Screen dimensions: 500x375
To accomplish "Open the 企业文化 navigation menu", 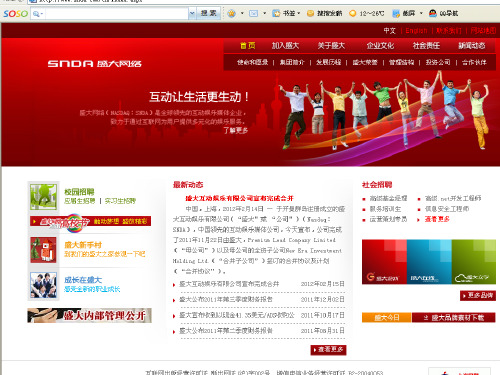I will [380, 46].
